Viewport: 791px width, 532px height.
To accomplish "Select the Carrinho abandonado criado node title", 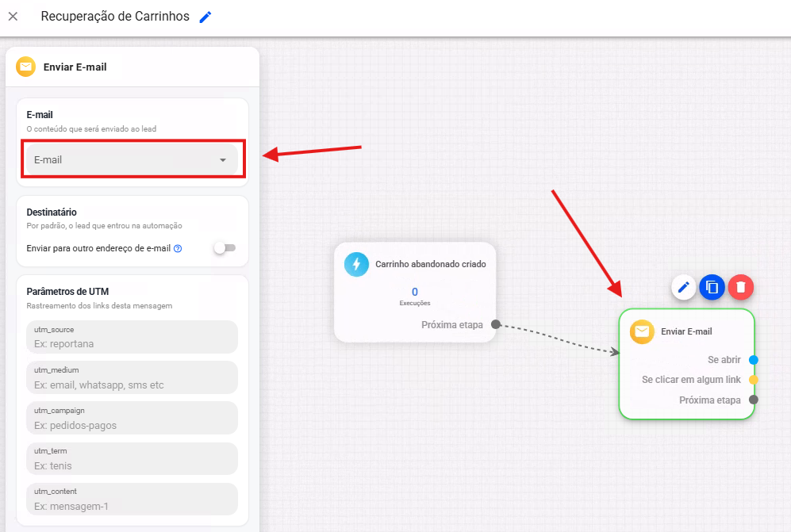I will pyautogui.click(x=431, y=264).
